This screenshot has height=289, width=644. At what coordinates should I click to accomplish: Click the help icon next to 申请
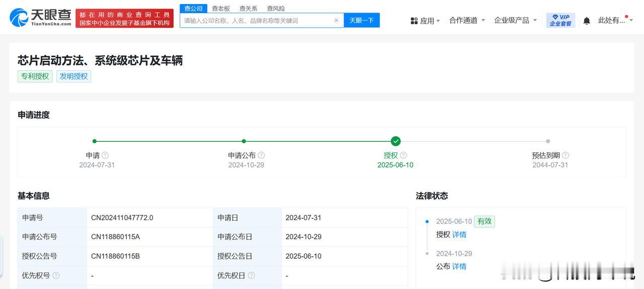pyautogui.click(x=105, y=155)
